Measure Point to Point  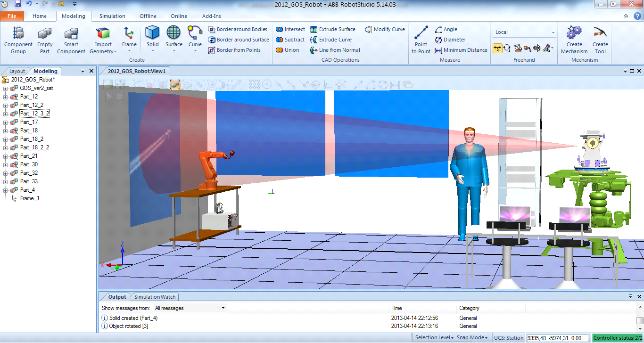point(421,40)
